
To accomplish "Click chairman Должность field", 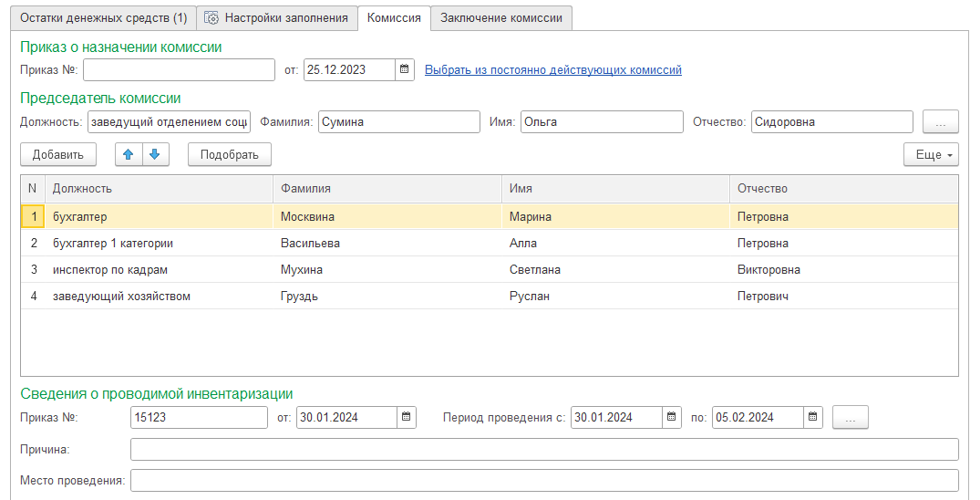I will (x=169, y=122).
